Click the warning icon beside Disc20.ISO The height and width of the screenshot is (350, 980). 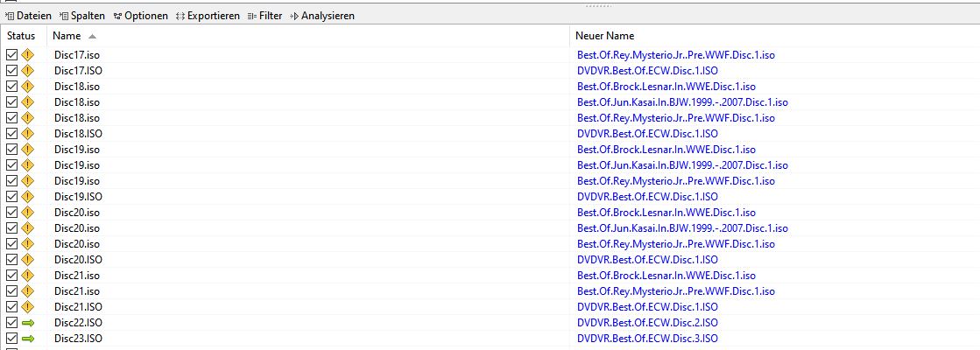click(27, 260)
